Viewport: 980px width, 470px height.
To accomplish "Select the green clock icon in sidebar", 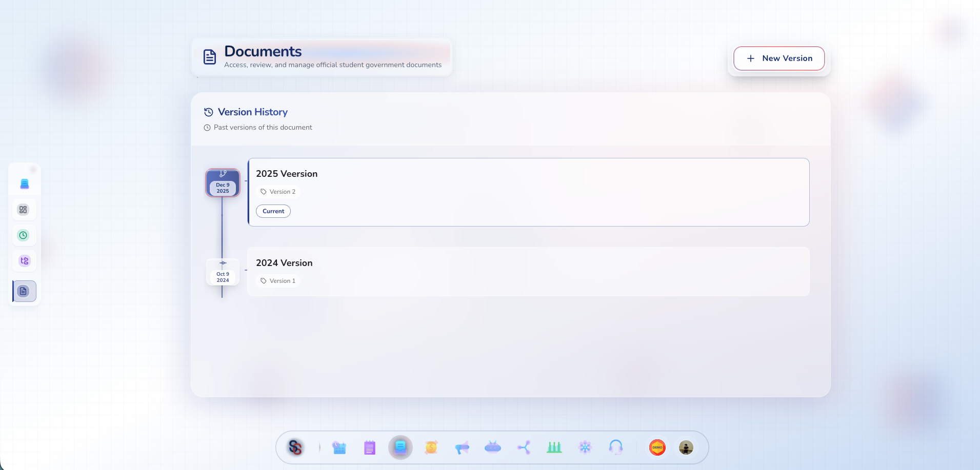I will click(23, 235).
